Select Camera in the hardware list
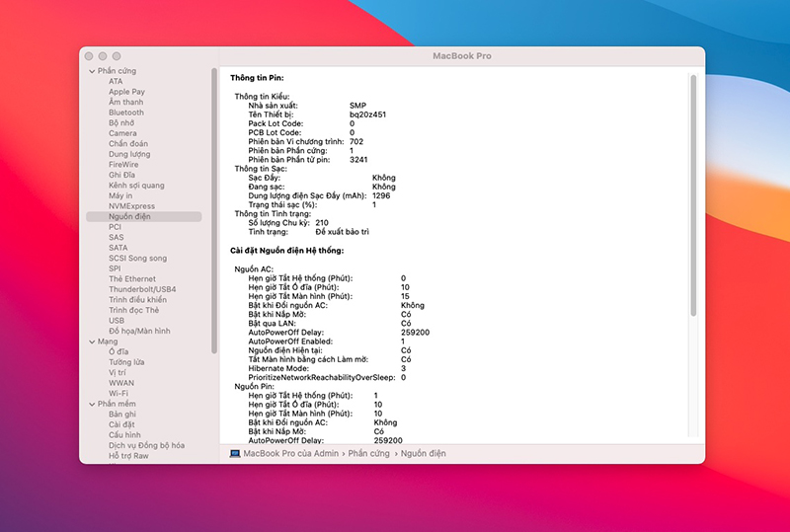This screenshot has width=790, height=532. (122, 133)
